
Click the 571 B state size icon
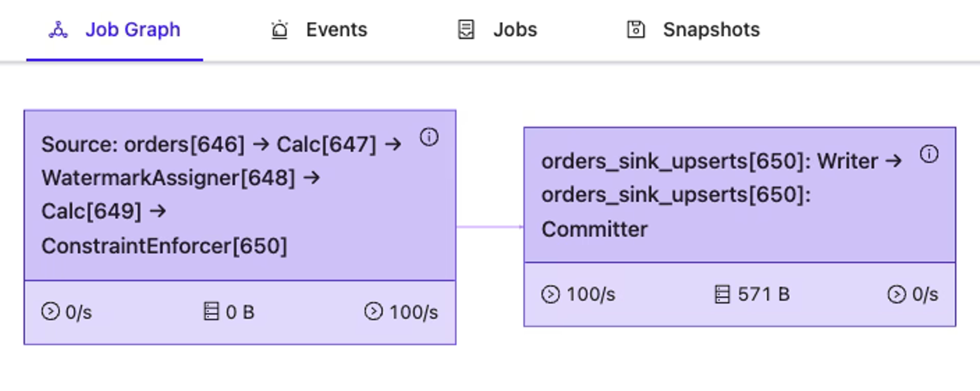[722, 294]
